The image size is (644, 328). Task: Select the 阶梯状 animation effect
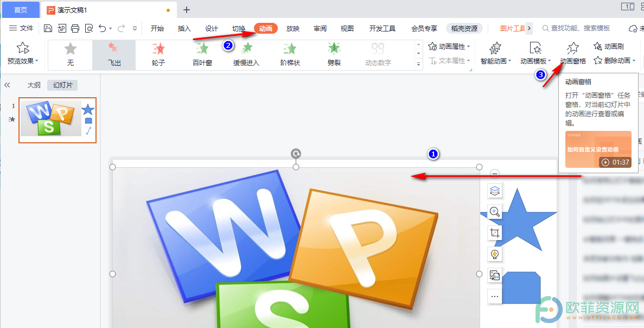point(290,55)
